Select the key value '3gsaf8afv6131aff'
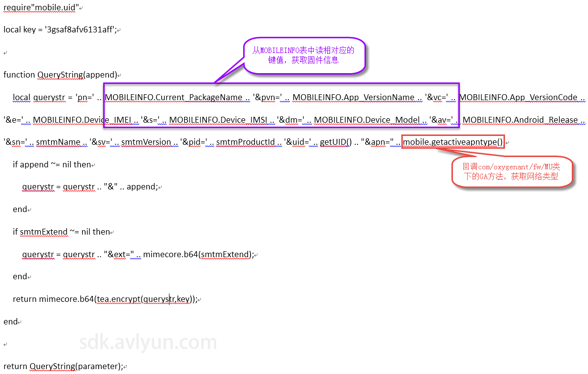Screen dimensions: 588x374 [x=80, y=29]
